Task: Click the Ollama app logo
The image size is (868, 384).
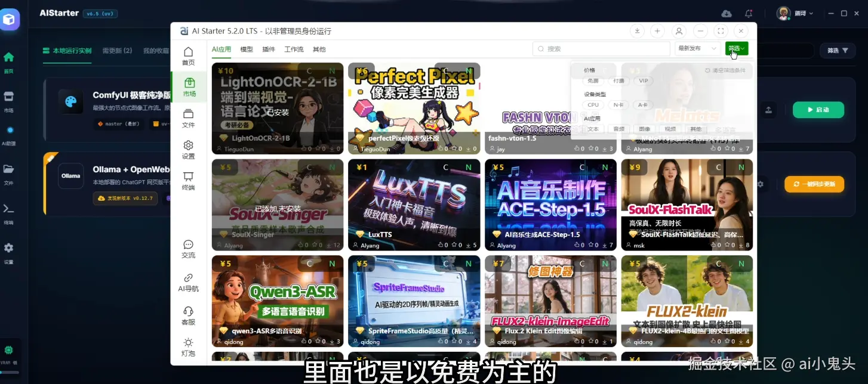Action: pyautogui.click(x=71, y=176)
